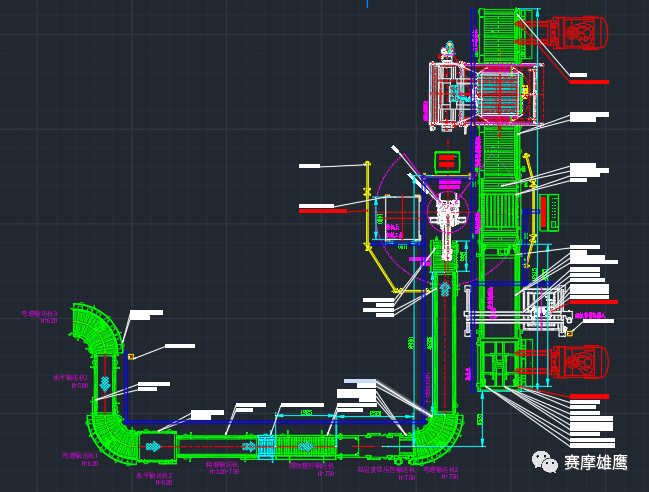Select the white-framed wrapping machine at top
649x492 pixels.
447,95
